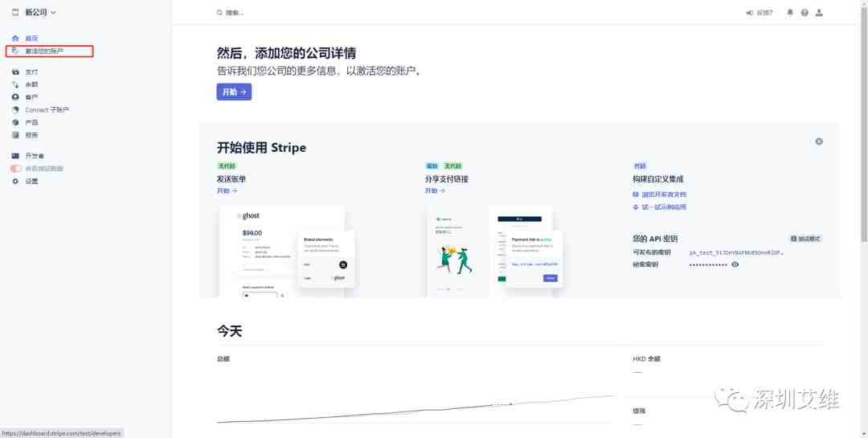Select the home label in the sidebar menu
The width and height of the screenshot is (868, 438).
point(31,39)
